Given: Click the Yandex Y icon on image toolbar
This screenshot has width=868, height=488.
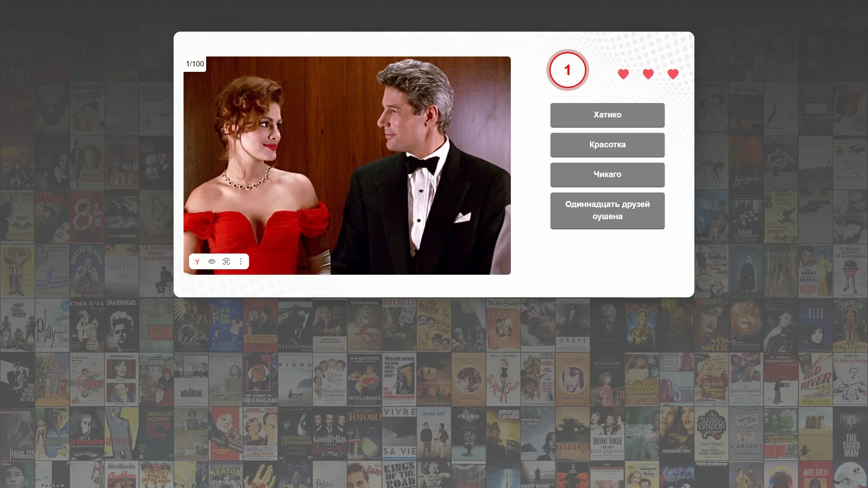Looking at the screenshot, I should tap(197, 262).
